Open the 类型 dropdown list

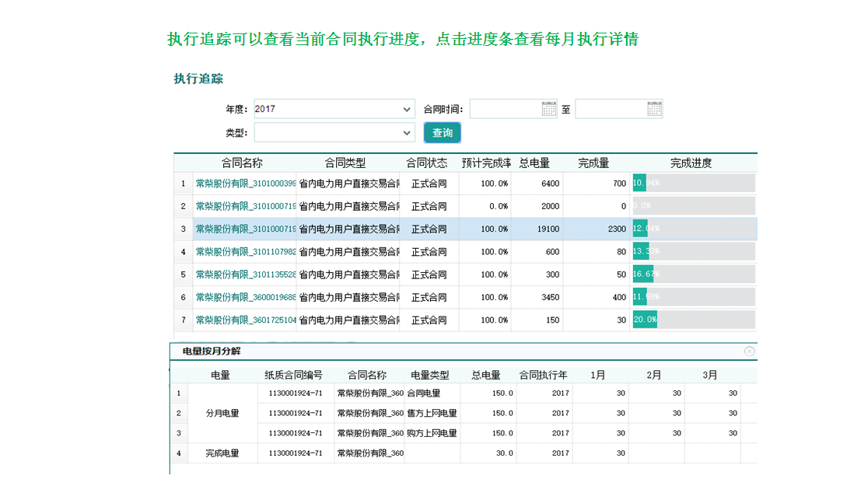coord(408,133)
